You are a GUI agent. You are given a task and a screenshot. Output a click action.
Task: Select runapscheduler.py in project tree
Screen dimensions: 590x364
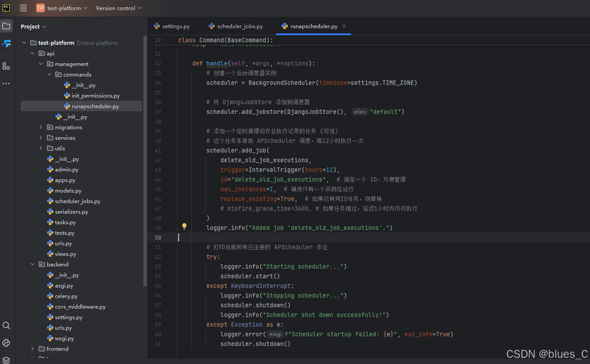coord(81,106)
